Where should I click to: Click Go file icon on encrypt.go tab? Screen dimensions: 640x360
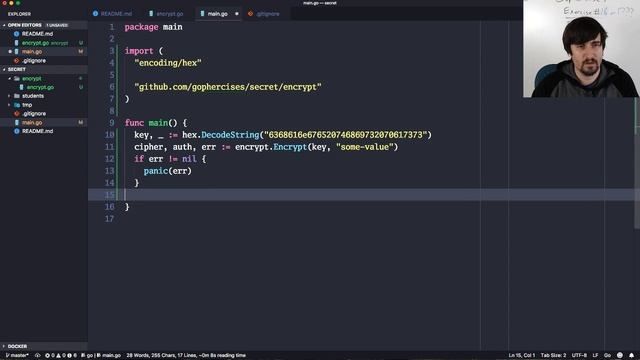151,13
